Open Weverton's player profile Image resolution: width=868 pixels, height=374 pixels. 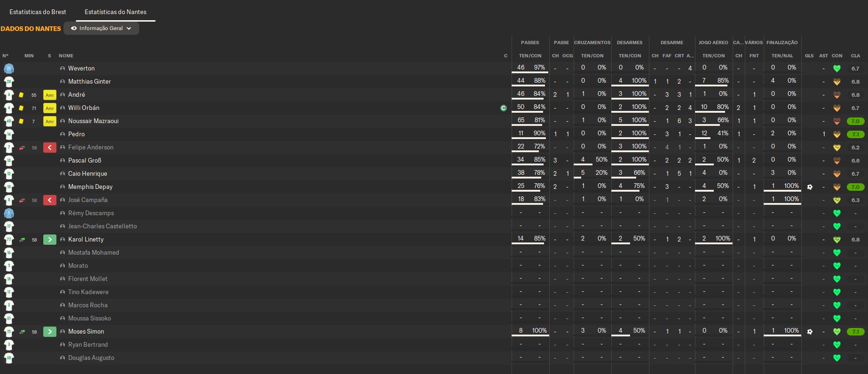(81, 69)
